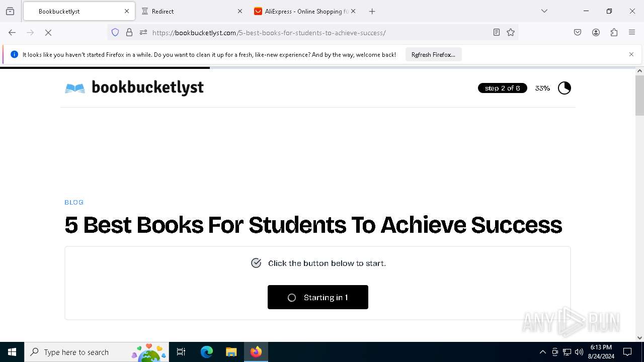Open Windows Start menu
This screenshot has height=362, width=644.
click(x=12, y=352)
